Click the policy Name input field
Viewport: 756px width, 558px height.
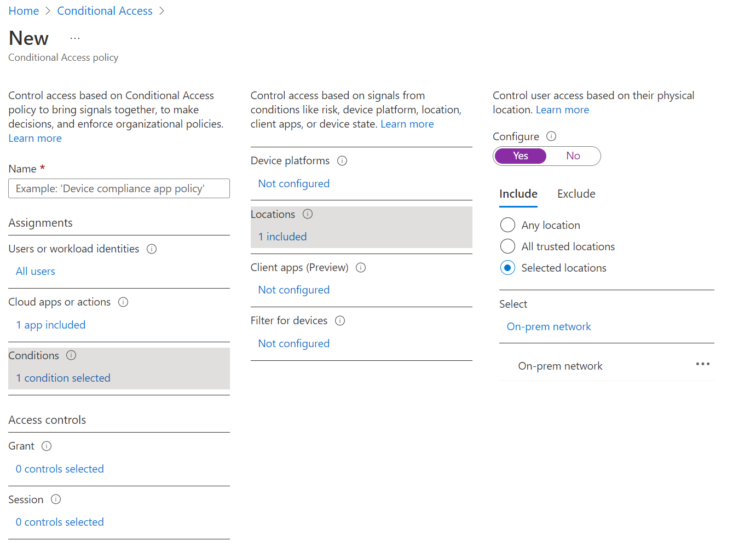[x=119, y=188]
